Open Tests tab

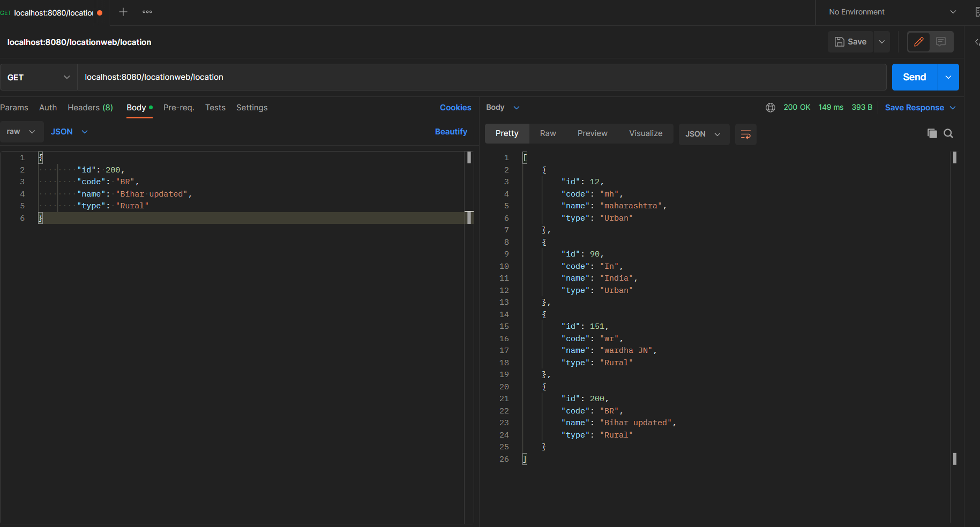(215, 108)
